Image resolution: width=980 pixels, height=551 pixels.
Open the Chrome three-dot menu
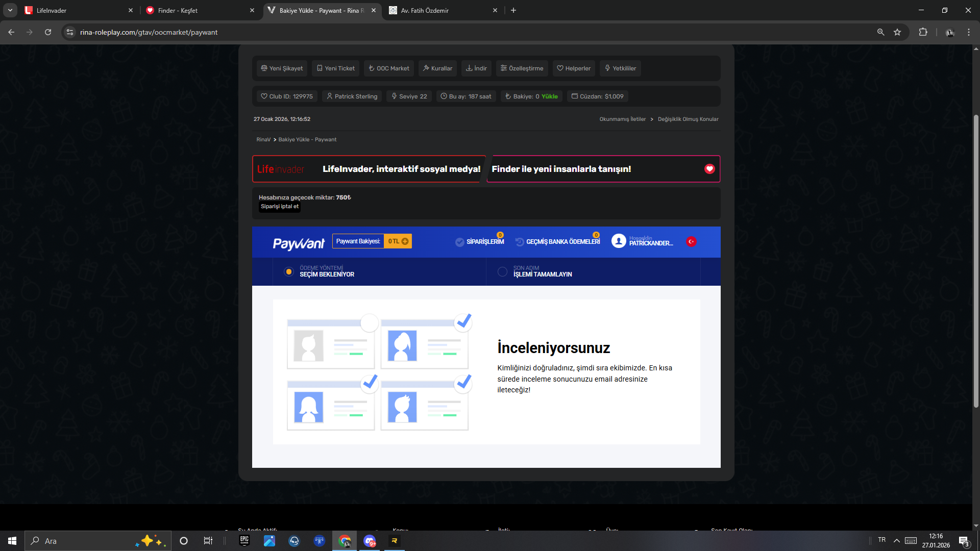tap(969, 32)
